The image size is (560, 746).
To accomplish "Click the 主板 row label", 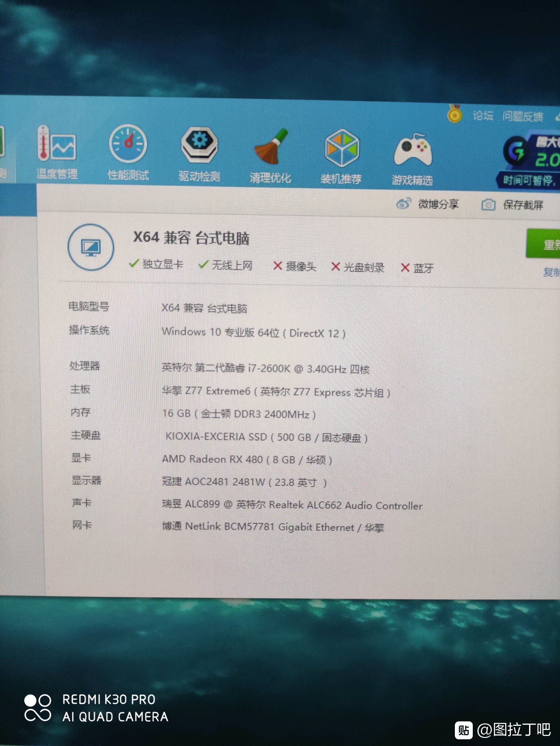I will pyautogui.click(x=80, y=389).
